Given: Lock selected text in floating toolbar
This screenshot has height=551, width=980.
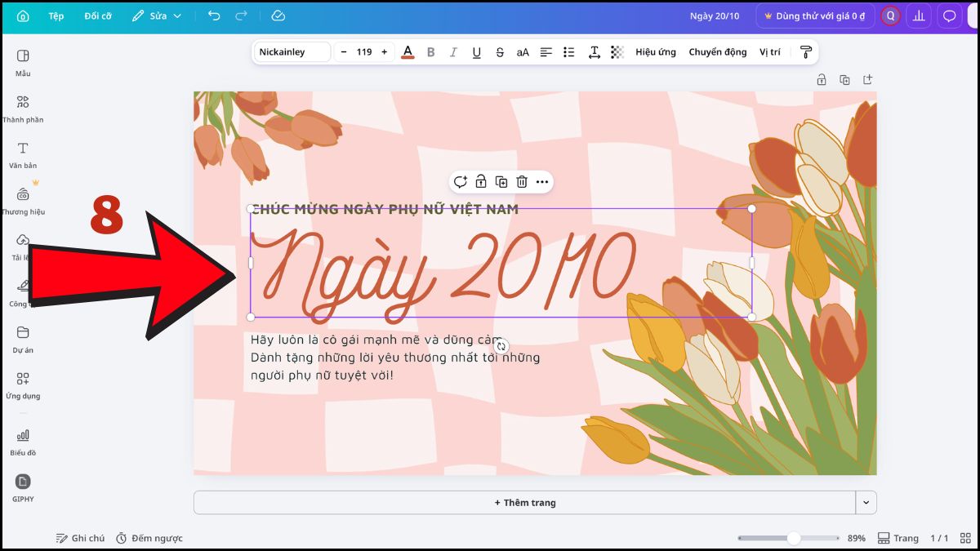Looking at the screenshot, I should [x=481, y=182].
